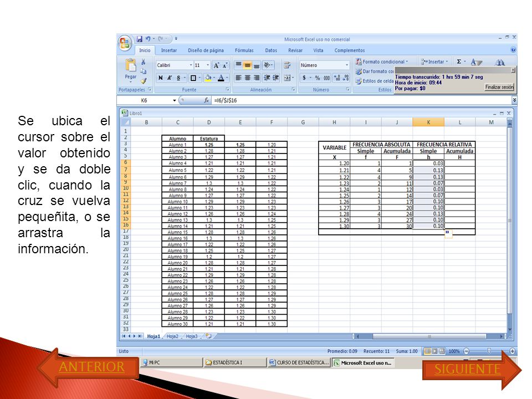Open ESTADÍSTICA I taskbar folder
The width and height of the screenshot is (532, 399).
click(x=235, y=362)
